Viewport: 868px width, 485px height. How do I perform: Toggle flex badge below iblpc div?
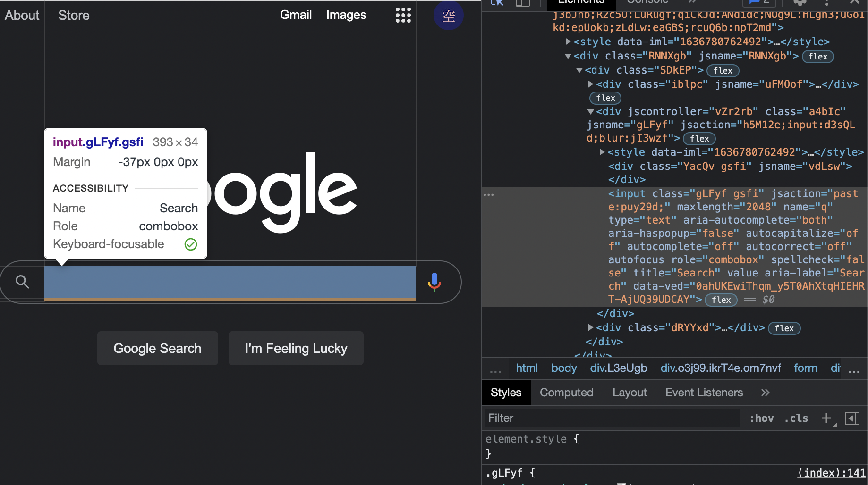click(x=605, y=98)
